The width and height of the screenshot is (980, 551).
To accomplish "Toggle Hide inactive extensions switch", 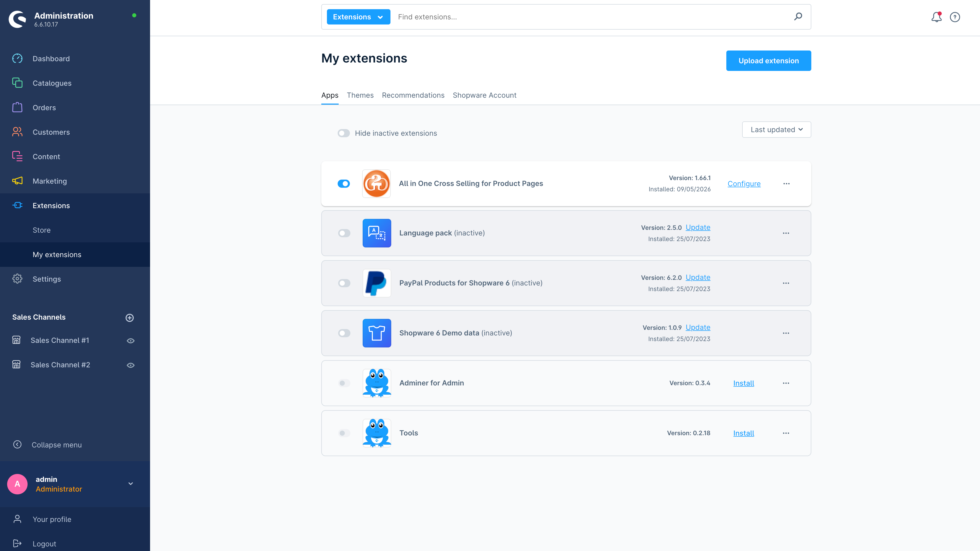I will tap(344, 133).
